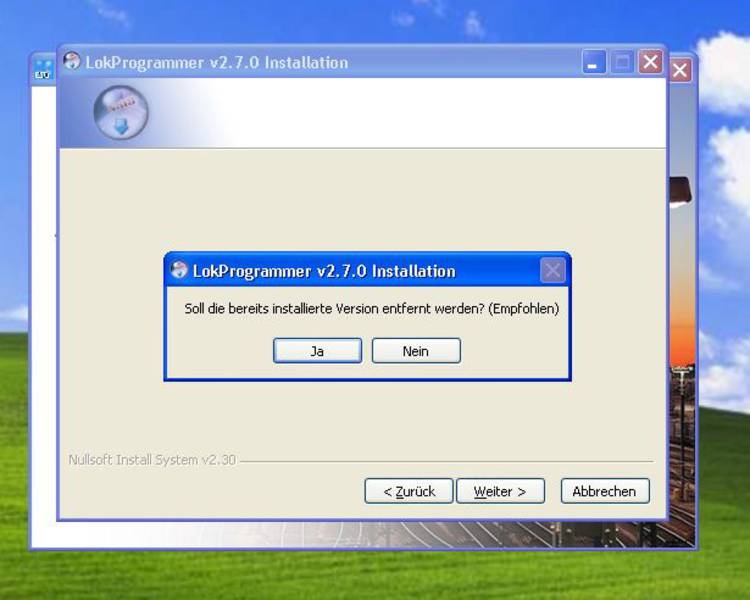Viewport: 750px width, 600px height.
Task: Click the 'Nullsoft Install System v2.30' text
Action: (152, 460)
